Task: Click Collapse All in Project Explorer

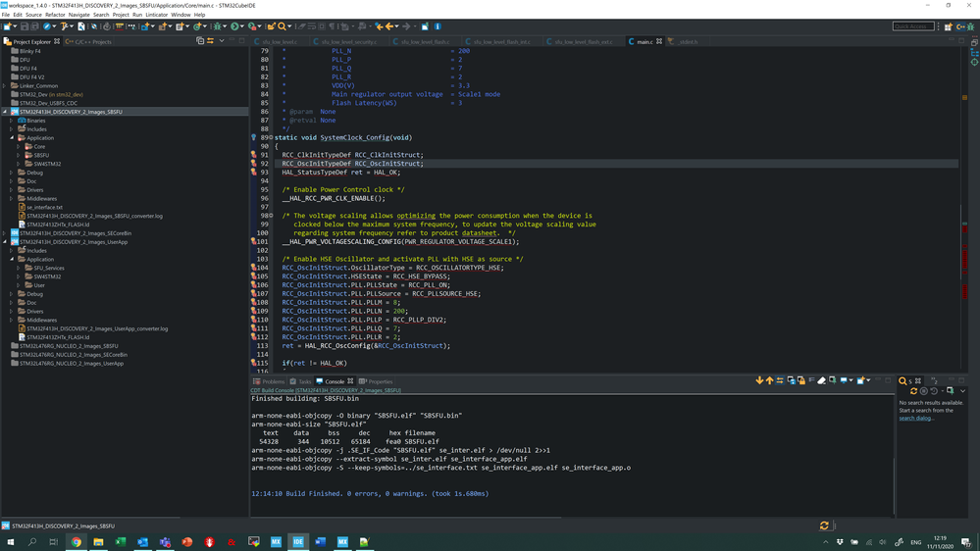Action: 200,41
